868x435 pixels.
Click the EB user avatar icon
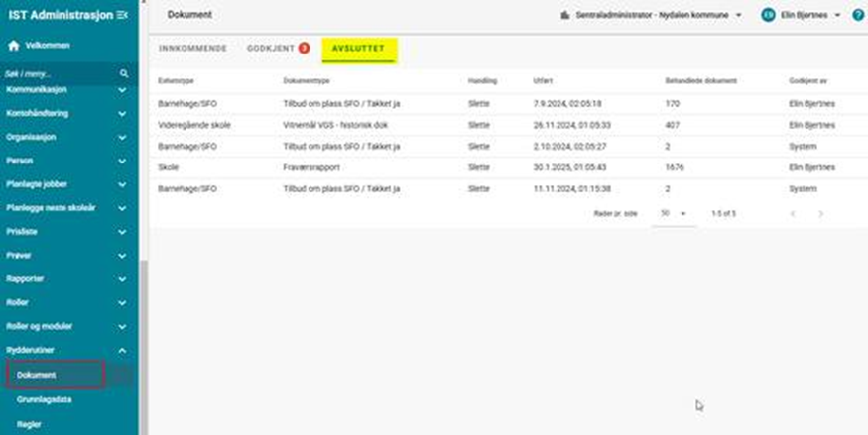768,15
